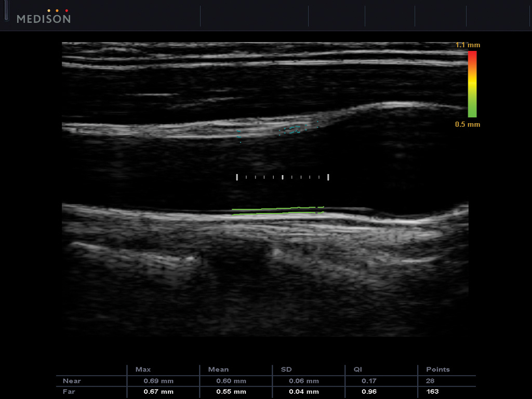Screen dimensions: 532x399
Task: Click Far Points value 163
Action: 432,392
